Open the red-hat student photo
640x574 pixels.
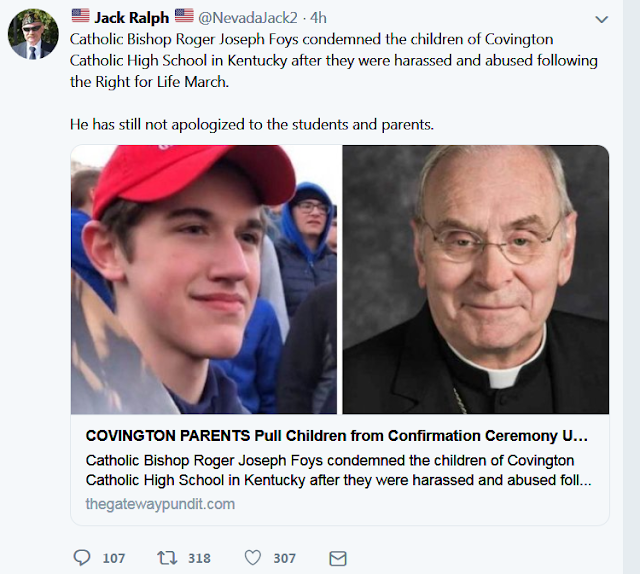204,280
